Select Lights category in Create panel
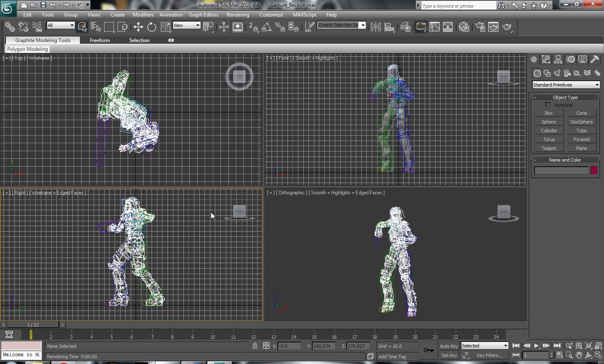Viewport: 604px width, 364px height. pyautogui.click(x=557, y=73)
